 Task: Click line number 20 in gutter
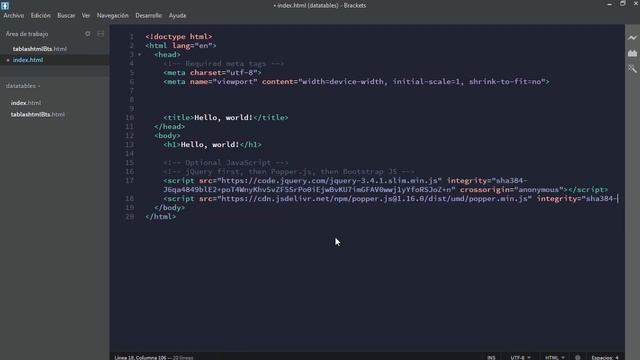[x=130, y=217]
